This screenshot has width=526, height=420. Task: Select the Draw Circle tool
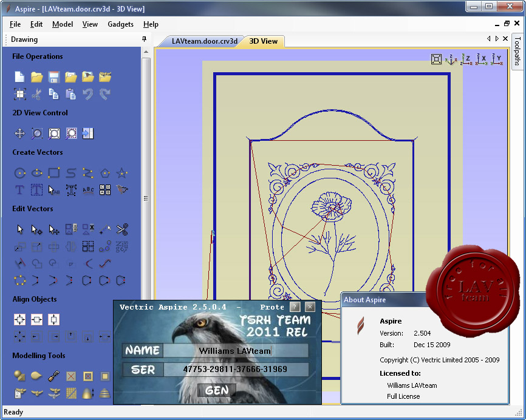20,173
